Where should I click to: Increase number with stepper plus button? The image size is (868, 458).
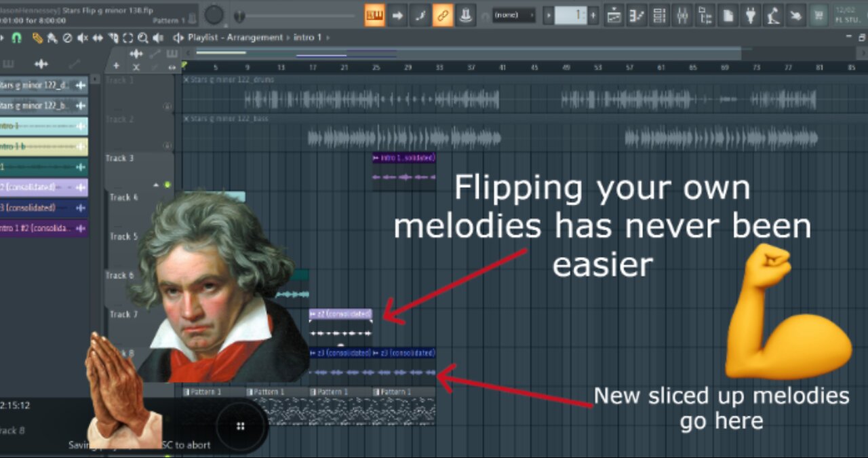point(593,15)
